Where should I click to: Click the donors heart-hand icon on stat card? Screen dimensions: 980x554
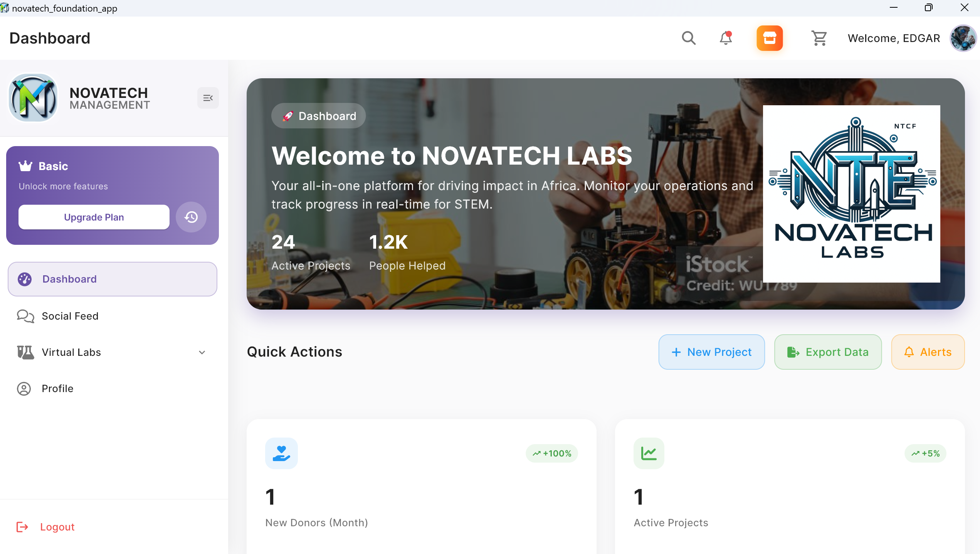tap(281, 453)
